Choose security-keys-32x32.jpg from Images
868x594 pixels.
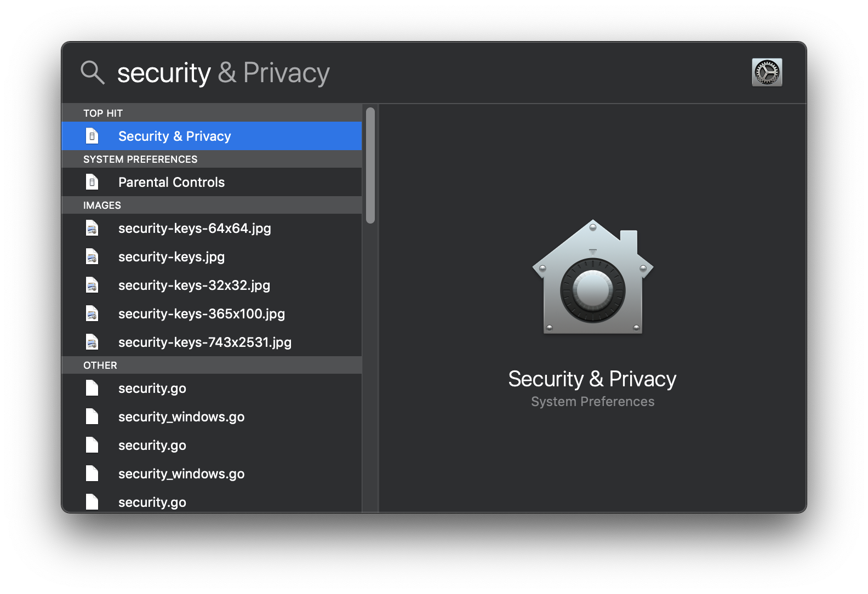click(212, 285)
